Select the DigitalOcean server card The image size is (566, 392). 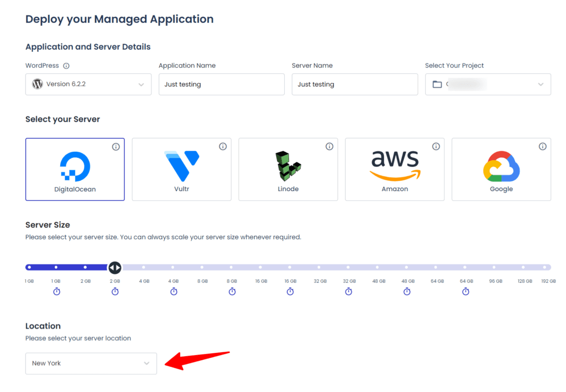75,168
